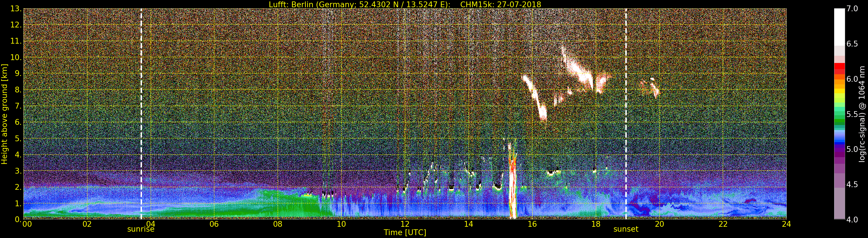
Task: Click the height axis tick label "7."
Action: pos(18,106)
